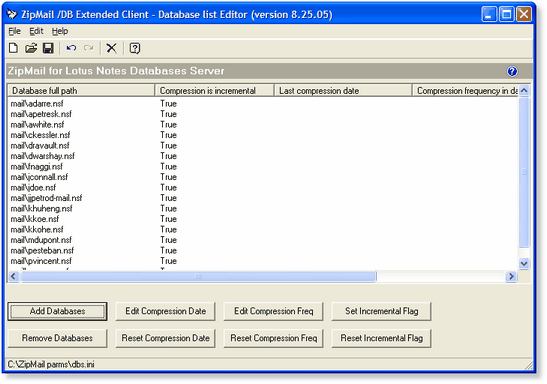The width and height of the screenshot is (547, 384).
Task: Select the mail\pvincent.nsf row
Action: point(262,261)
